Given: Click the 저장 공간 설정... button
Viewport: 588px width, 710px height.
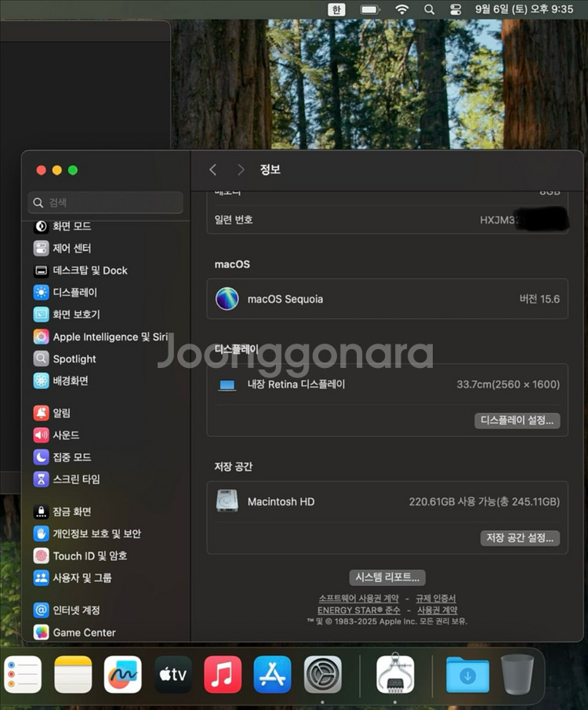Looking at the screenshot, I should tap(520, 538).
